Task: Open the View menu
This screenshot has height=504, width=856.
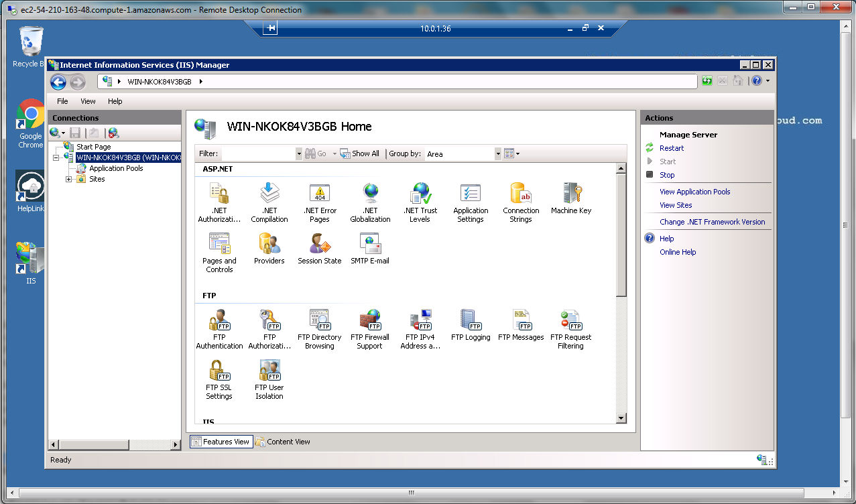Action: click(88, 101)
